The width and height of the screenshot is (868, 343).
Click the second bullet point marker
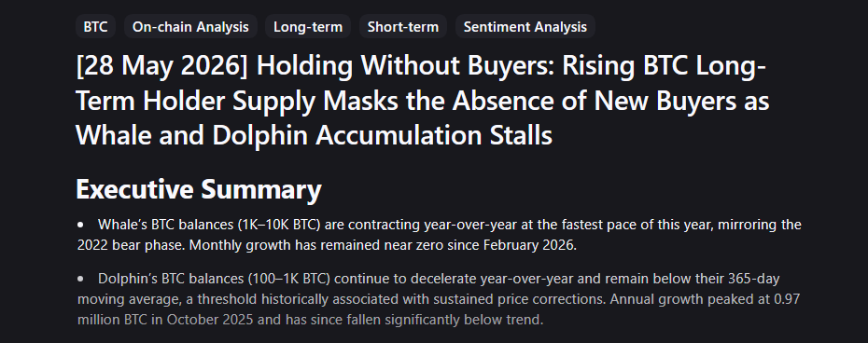[x=81, y=279]
